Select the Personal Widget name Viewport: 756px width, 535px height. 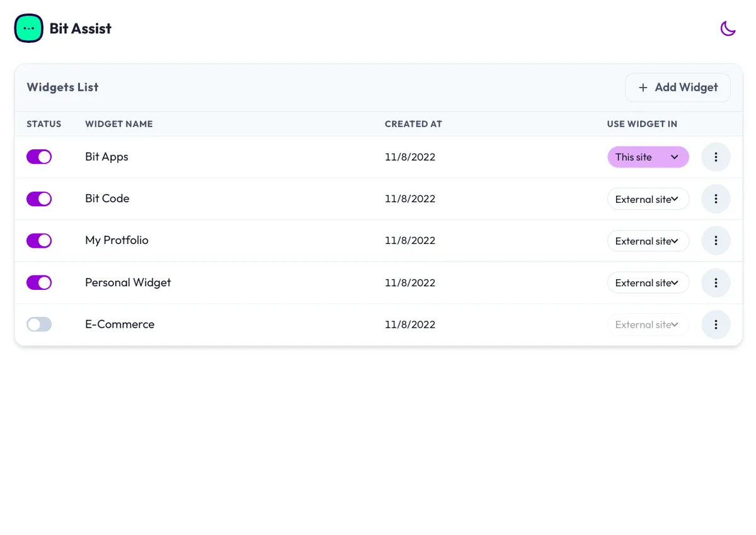pos(128,282)
